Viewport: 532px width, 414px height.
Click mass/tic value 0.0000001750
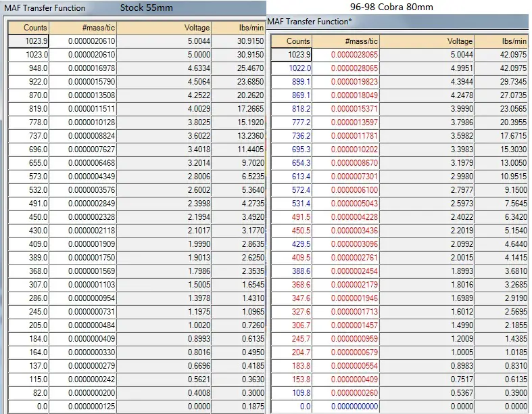click(82, 258)
